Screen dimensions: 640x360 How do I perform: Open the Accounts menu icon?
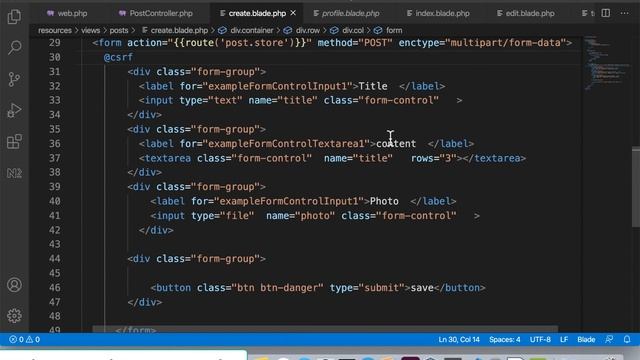point(14,284)
